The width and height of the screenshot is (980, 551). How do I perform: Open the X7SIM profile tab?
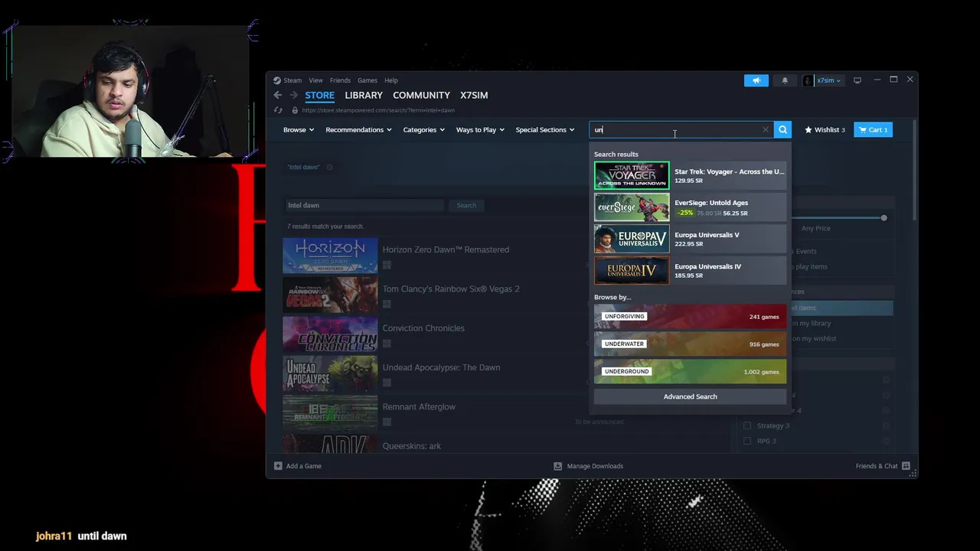tap(474, 96)
